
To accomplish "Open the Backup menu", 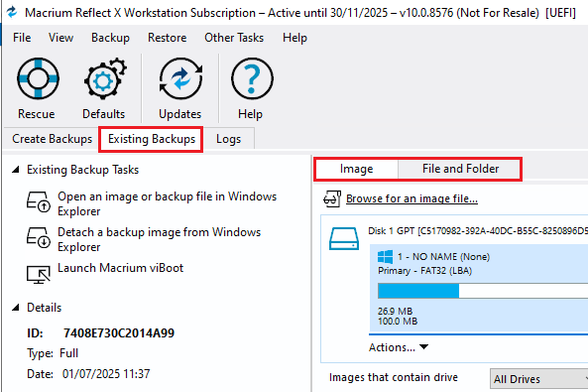I will pyautogui.click(x=111, y=38).
